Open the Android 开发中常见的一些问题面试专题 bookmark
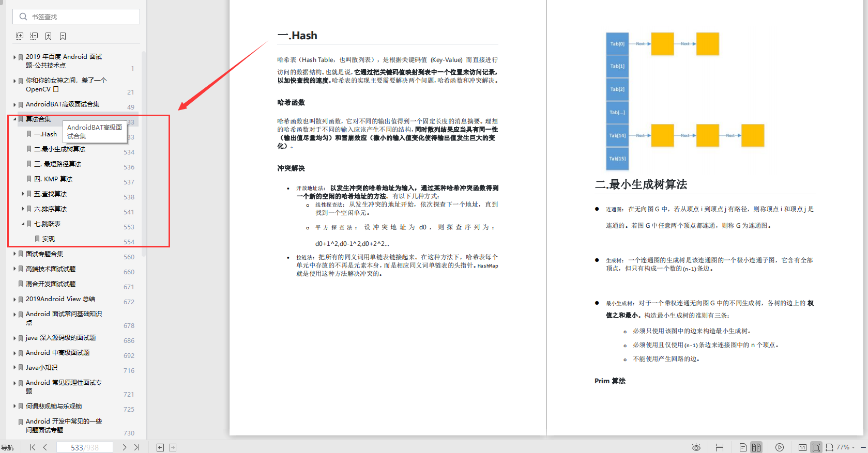Screen dimensions: 868x453 (x=64, y=426)
